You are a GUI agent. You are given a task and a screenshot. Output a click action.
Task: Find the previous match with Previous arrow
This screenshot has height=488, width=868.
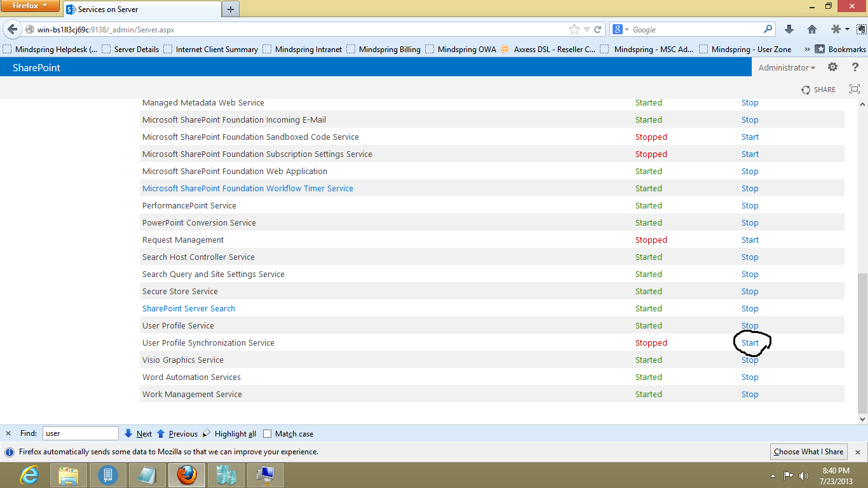(x=177, y=433)
